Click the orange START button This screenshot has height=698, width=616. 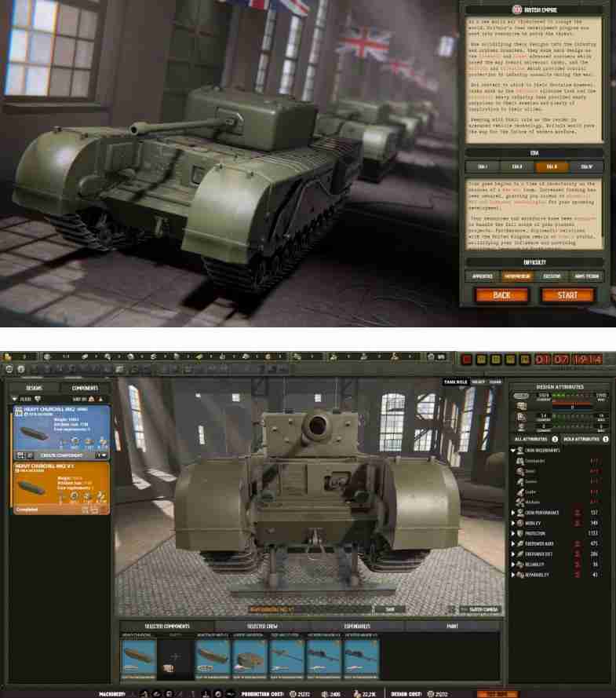click(x=567, y=295)
